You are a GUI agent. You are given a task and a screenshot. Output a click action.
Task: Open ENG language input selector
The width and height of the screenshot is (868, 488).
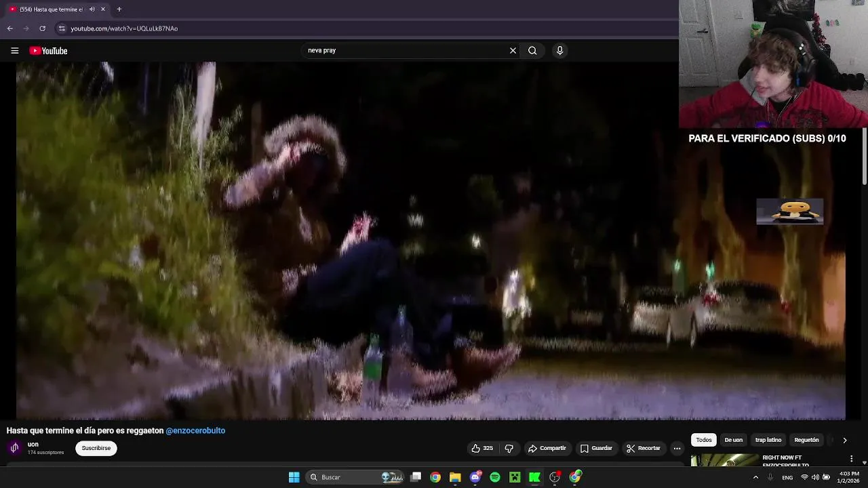pos(787,477)
